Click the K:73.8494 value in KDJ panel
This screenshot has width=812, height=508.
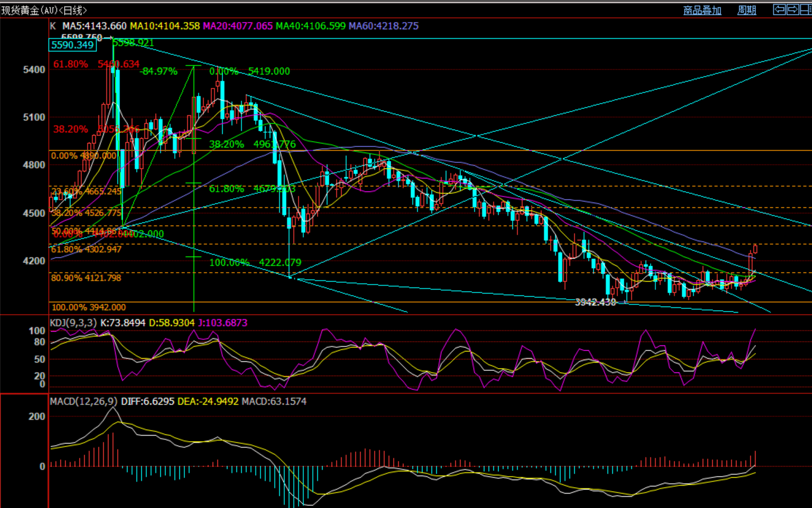123,323
